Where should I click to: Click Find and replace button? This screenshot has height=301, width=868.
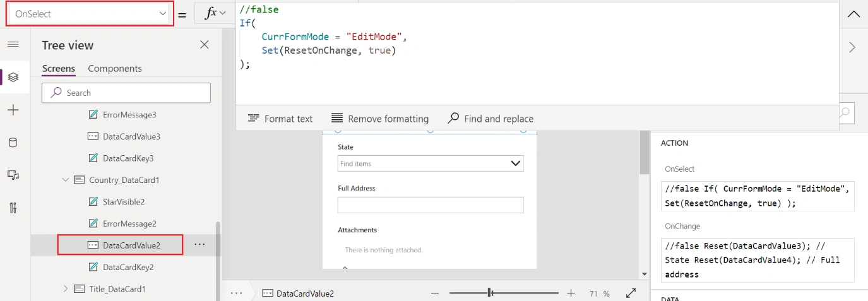pyautogui.click(x=490, y=119)
